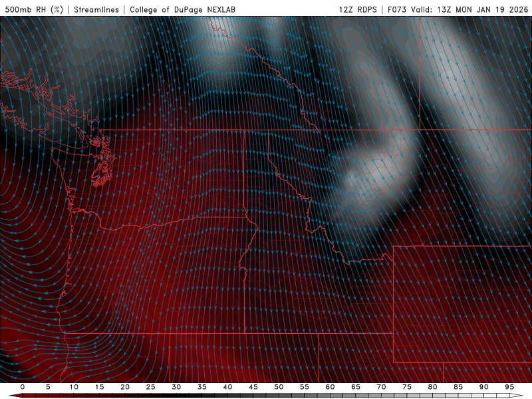Choose the colorbar label '35'

click(x=202, y=387)
